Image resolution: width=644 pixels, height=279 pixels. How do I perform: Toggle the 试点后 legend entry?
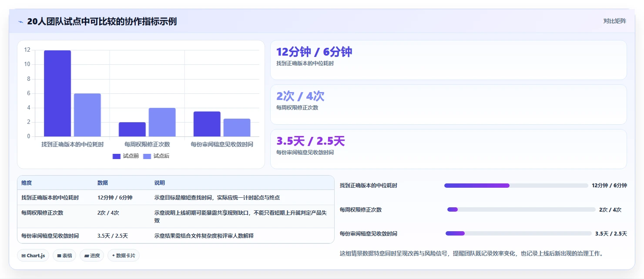(156, 156)
